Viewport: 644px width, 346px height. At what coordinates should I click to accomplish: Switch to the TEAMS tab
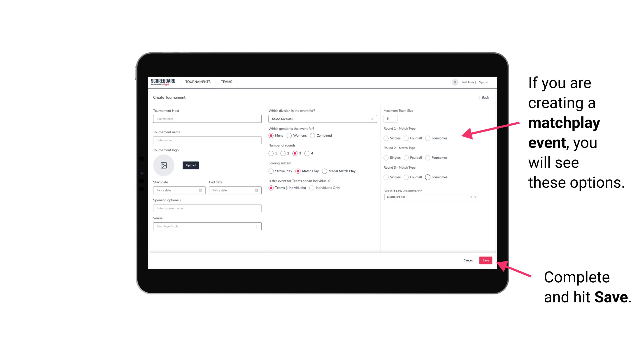pyautogui.click(x=226, y=82)
